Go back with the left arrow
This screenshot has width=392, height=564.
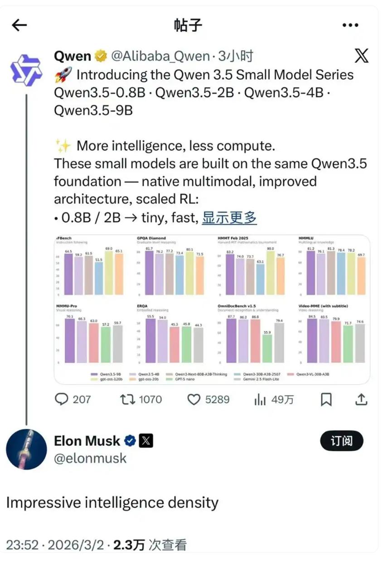coord(19,26)
